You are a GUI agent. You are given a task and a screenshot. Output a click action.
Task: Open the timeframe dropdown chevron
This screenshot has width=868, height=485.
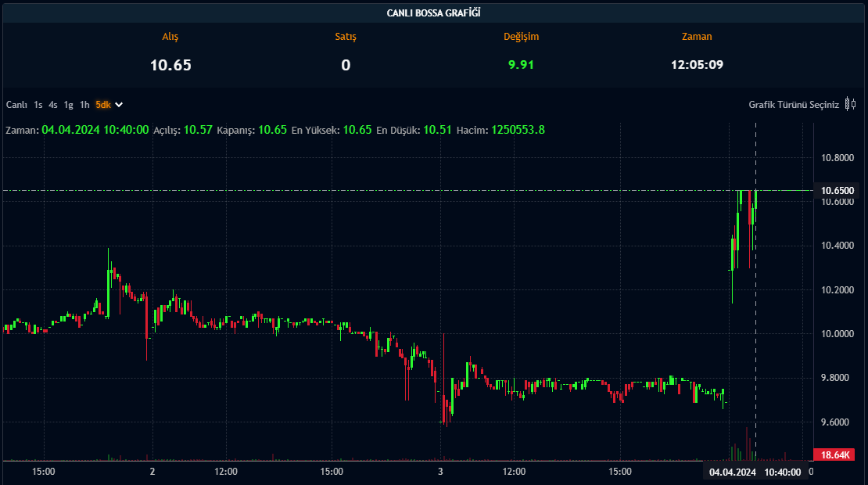120,104
